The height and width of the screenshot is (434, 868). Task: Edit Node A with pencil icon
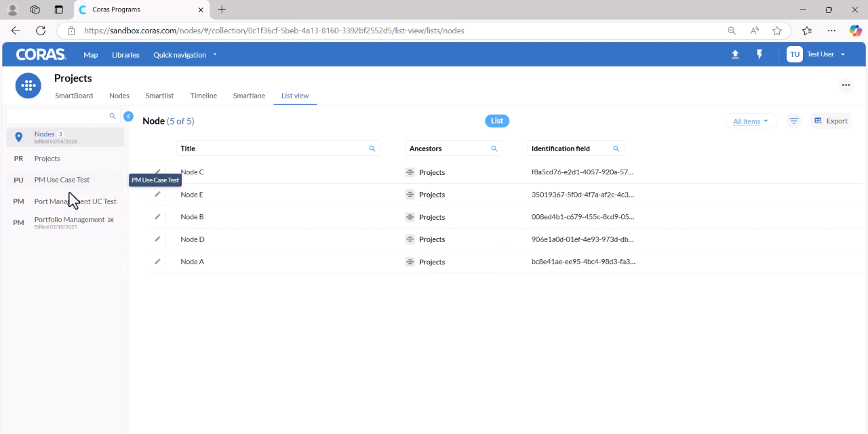(157, 262)
